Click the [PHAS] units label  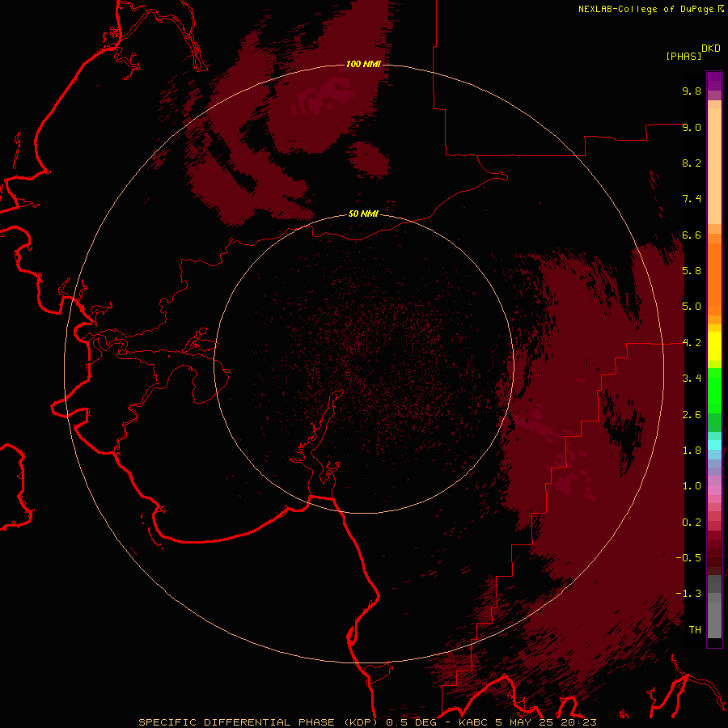pos(684,56)
